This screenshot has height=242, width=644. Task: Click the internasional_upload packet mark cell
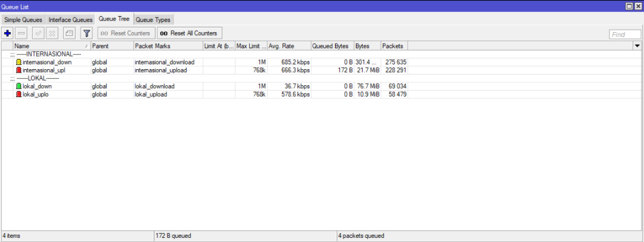(x=168, y=70)
